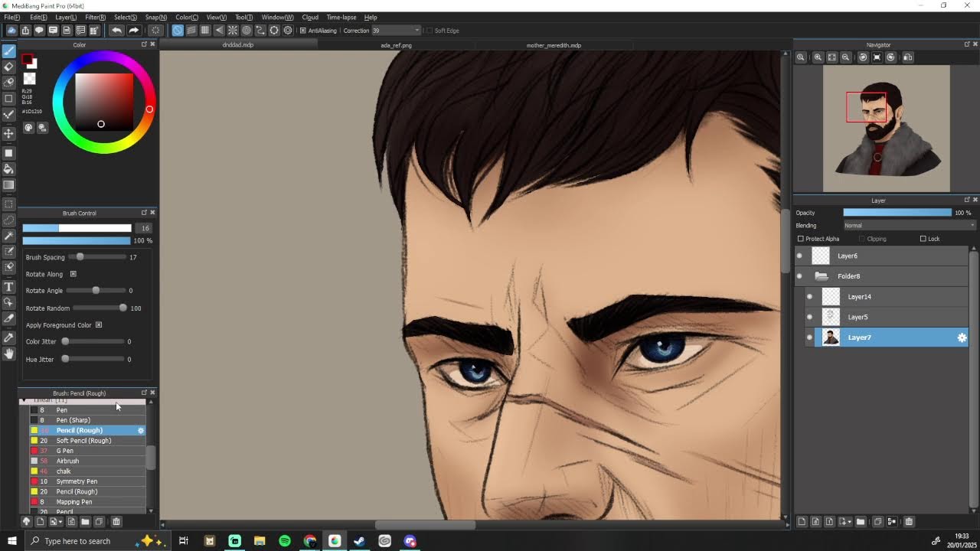980x551 pixels.
Task: Select the G Pen brush
Action: (x=87, y=451)
